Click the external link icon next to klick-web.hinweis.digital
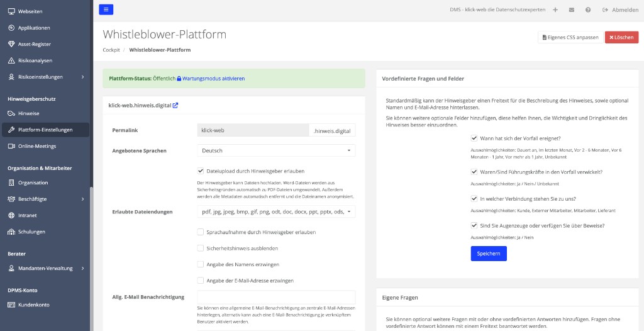The height and width of the screenshot is (331, 644). [x=175, y=105]
